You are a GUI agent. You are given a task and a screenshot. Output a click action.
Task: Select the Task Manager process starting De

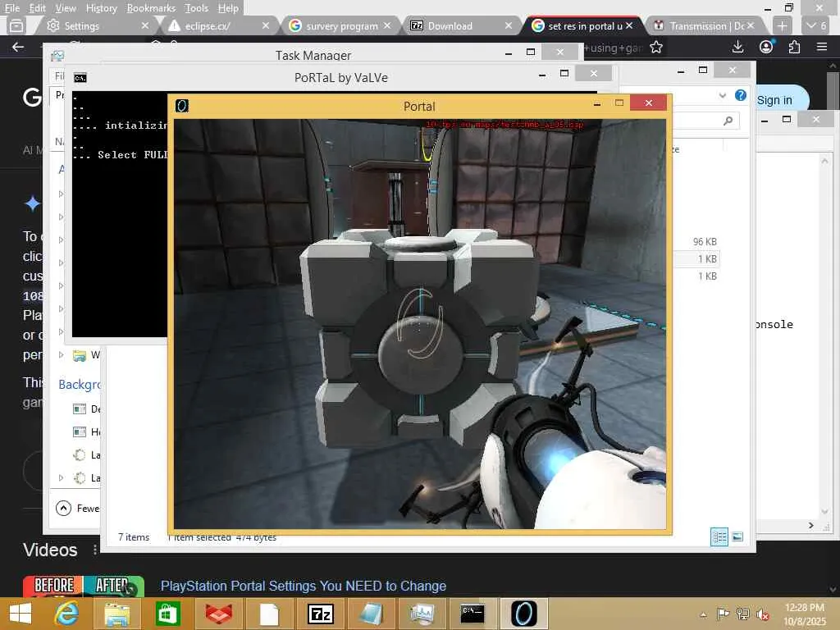coord(87,409)
